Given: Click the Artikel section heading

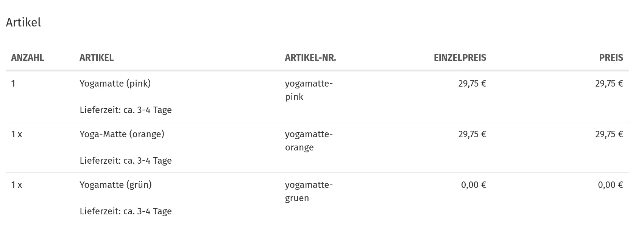Looking at the screenshot, I should pyautogui.click(x=23, y=22).
